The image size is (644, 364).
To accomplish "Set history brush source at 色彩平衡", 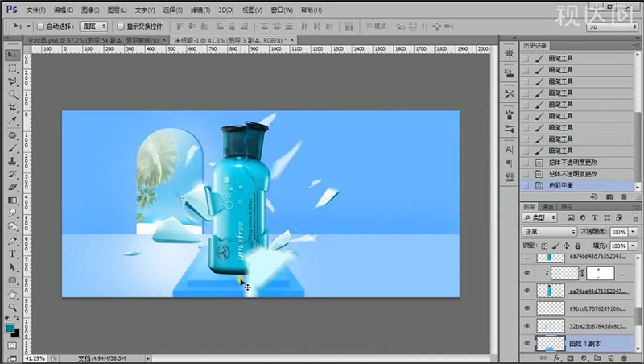I will (x=526, y=186).
